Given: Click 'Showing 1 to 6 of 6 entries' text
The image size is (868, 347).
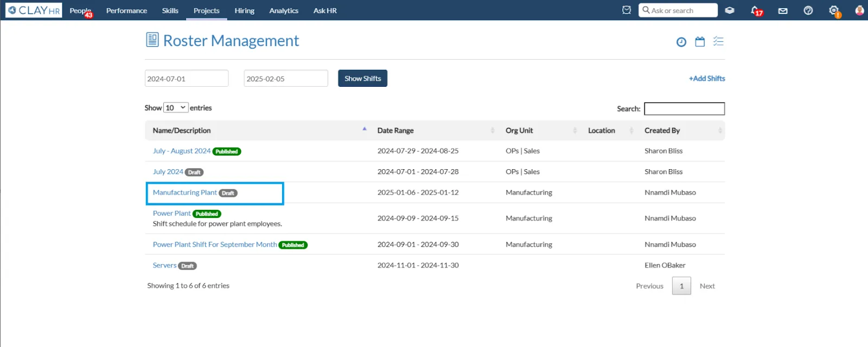Looking at the screenshot, I should (188, 286).
